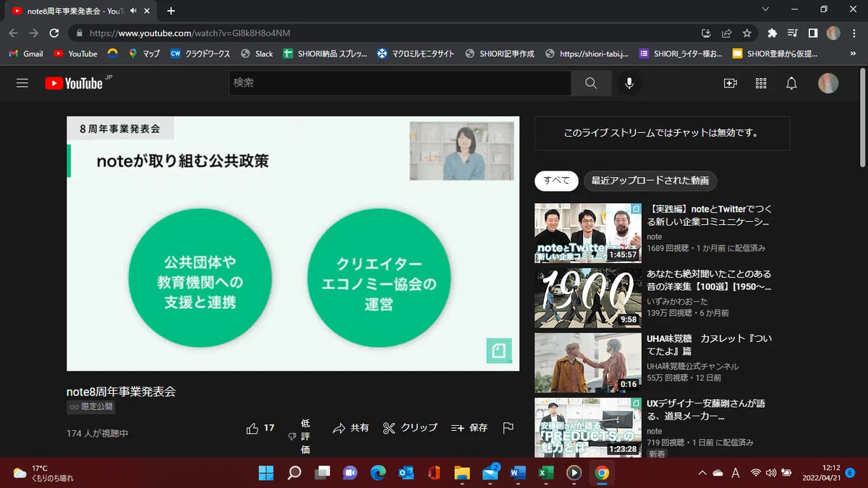The height and width of the screenshot is (488, 868).
Task: Bookmark this page with star icon
Action: (747, 33)
